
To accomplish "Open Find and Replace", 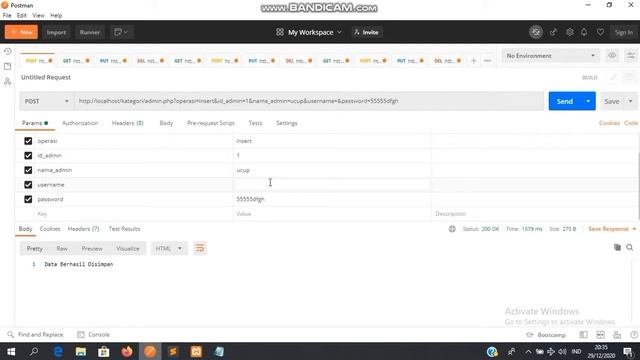I will pos(36,335).
